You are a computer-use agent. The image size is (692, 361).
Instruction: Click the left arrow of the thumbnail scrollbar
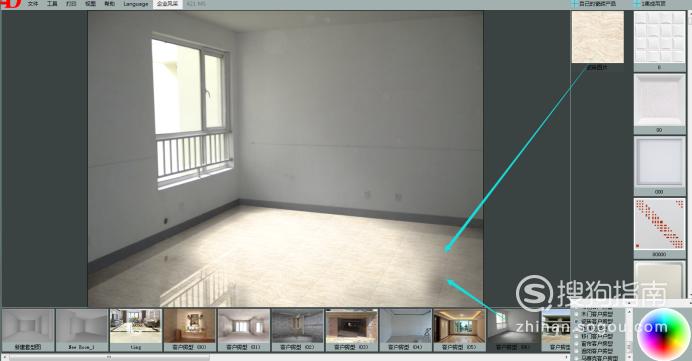coord(4,357)
